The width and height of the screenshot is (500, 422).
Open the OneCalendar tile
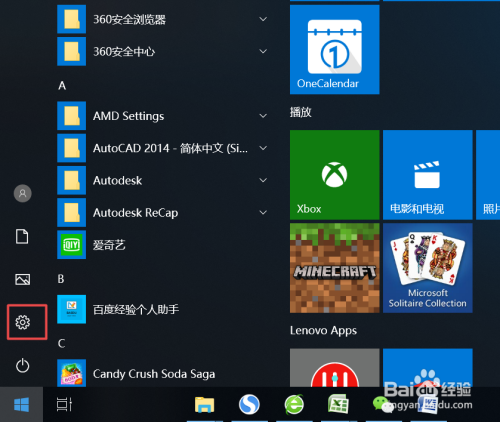(335, 49)
